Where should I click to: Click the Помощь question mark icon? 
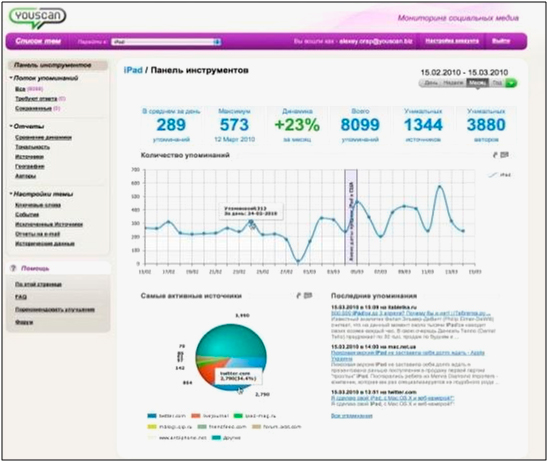(13, 268)
